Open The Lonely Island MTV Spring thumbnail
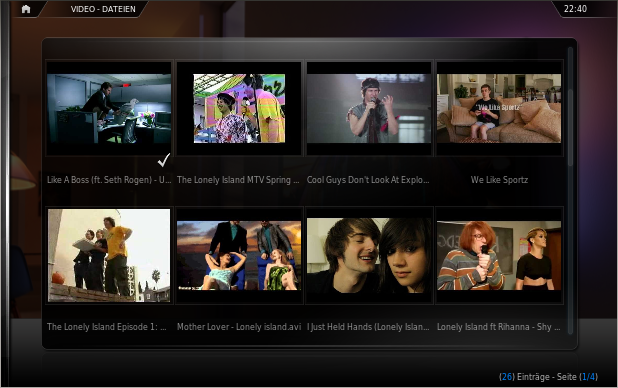The width and height of the screenshot is (618, 388). point(239,108)
